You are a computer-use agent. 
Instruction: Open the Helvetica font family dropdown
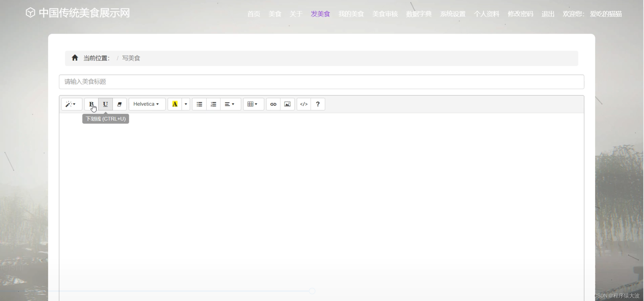pyautogui.click(x=147, y=104)
